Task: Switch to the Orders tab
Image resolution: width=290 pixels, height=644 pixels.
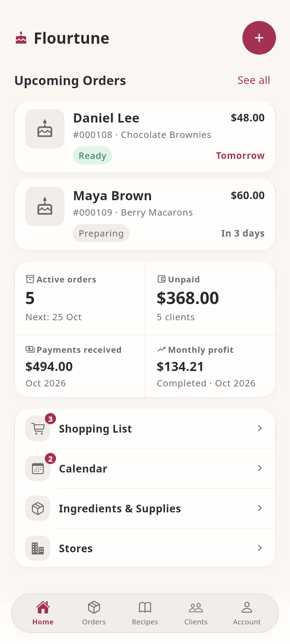Action: [x=94, y=613]
